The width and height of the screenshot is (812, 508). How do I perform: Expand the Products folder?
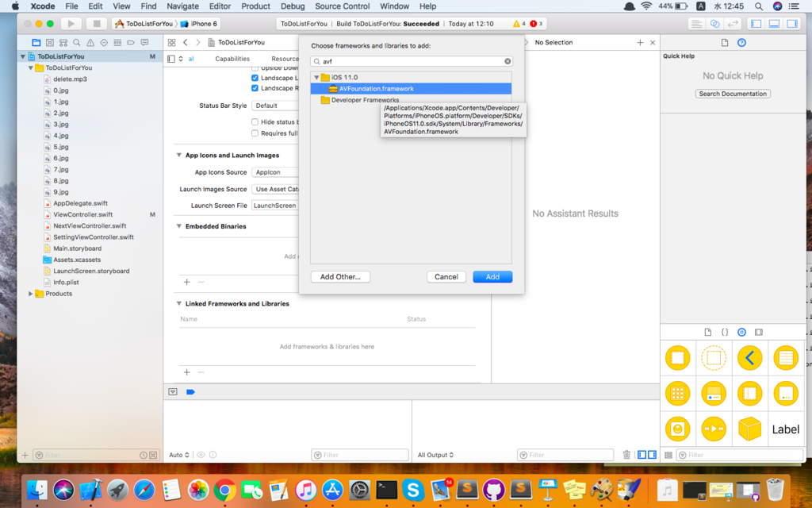31,294
